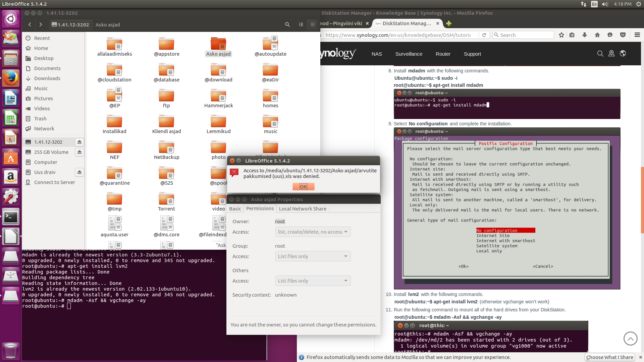Screen dimensions: 644x362
Task: Click scroll-to-top arrow on Synology page
Action: 631,339
